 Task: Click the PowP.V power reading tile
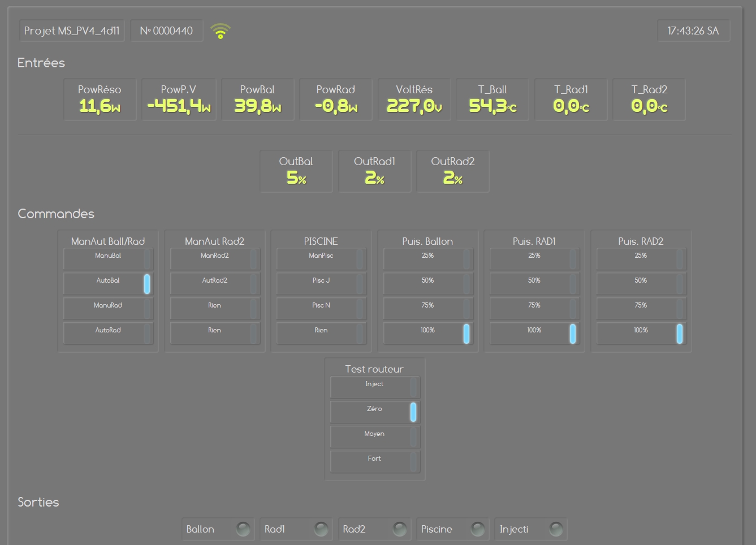pyautogui.click(x=179, y=100)
